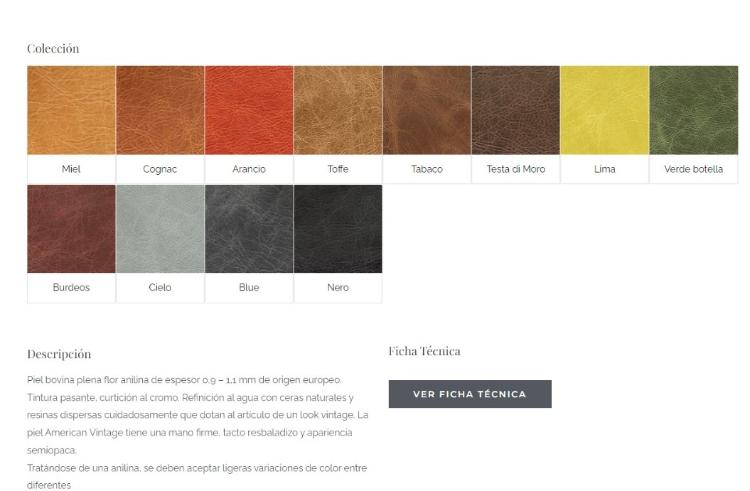Select the Verde botella text label

pos(694,169)
